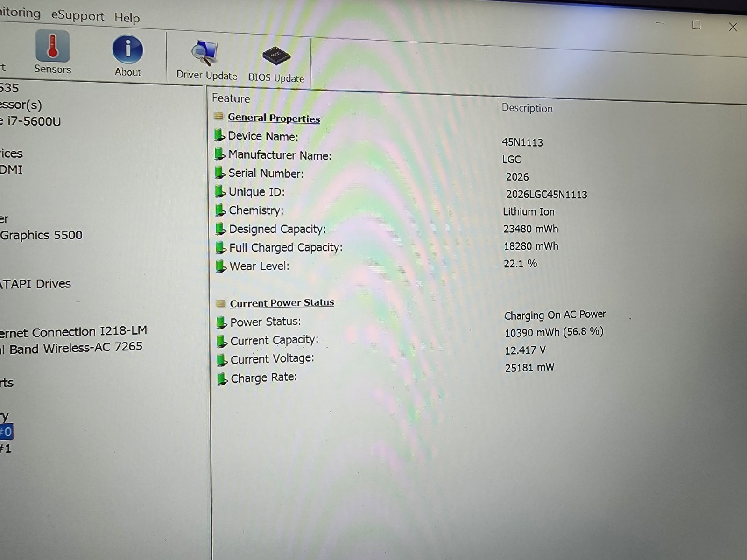The width and height of the screenshot is (747, 560).
Task: Click the Current Power Status section icon
Action: click(221, 303)
